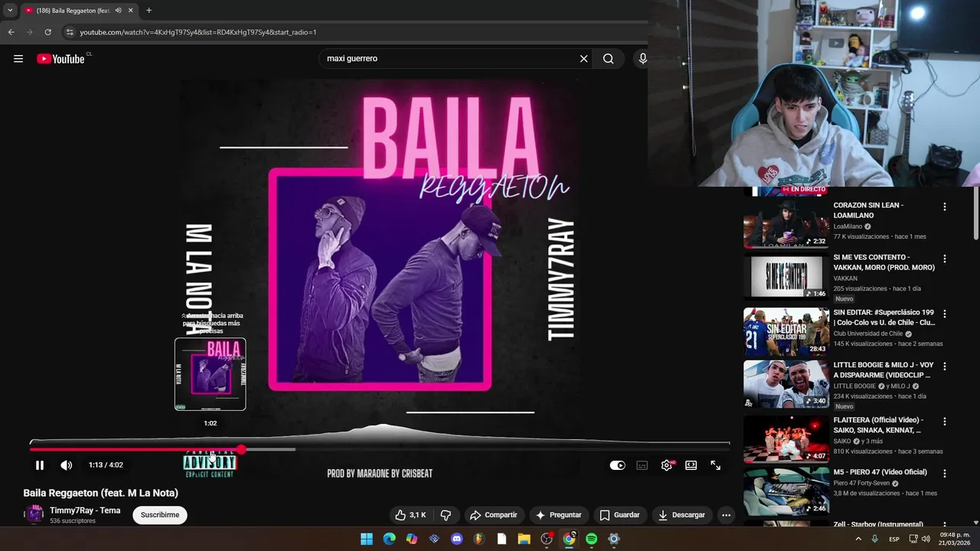Show hidden system tray icons
The image size is (980, 551).
(x=858, y=539)
